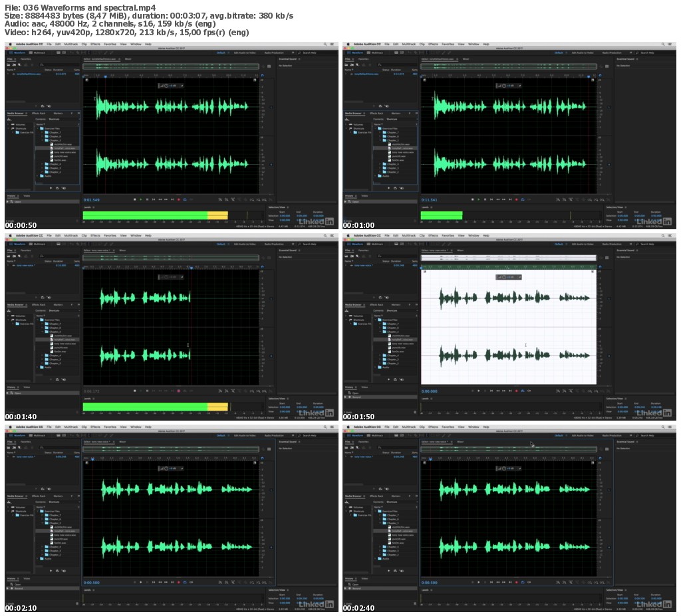In the 00:00:50 frame, click the red Record button
The image size is (681, 616).
click(178, 200)
